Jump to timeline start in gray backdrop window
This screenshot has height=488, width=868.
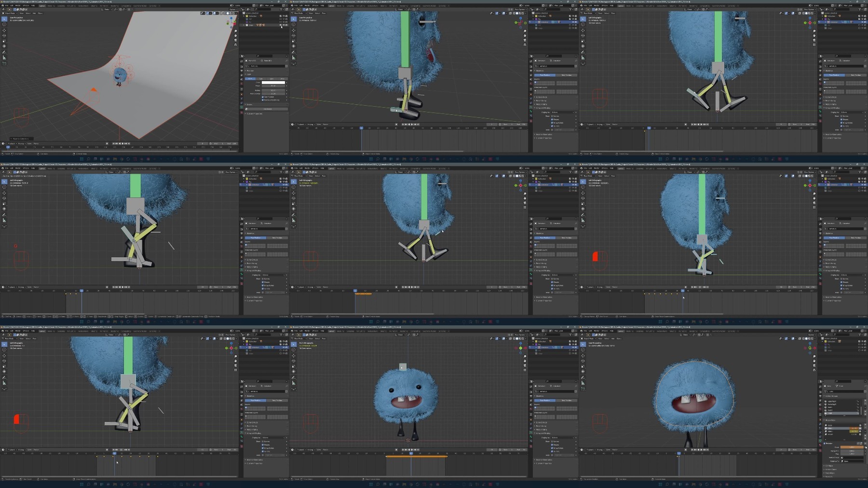113,143
